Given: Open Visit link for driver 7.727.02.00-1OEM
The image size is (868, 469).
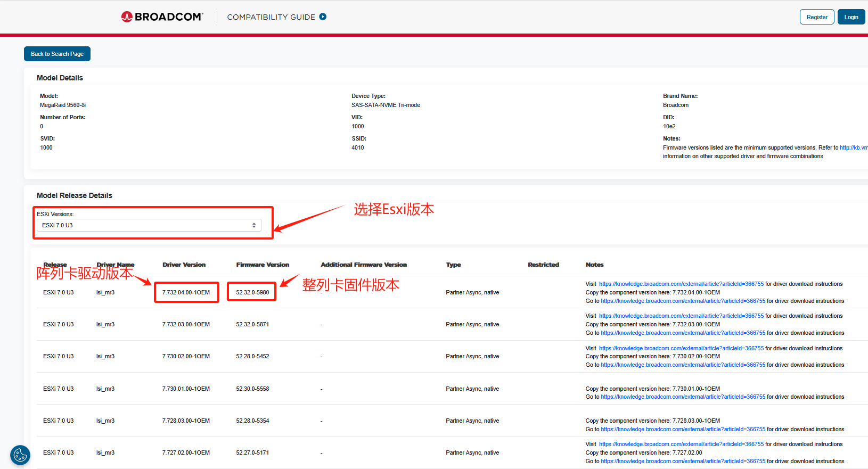Looking at the screenshot, I should (x=681, y=445).
